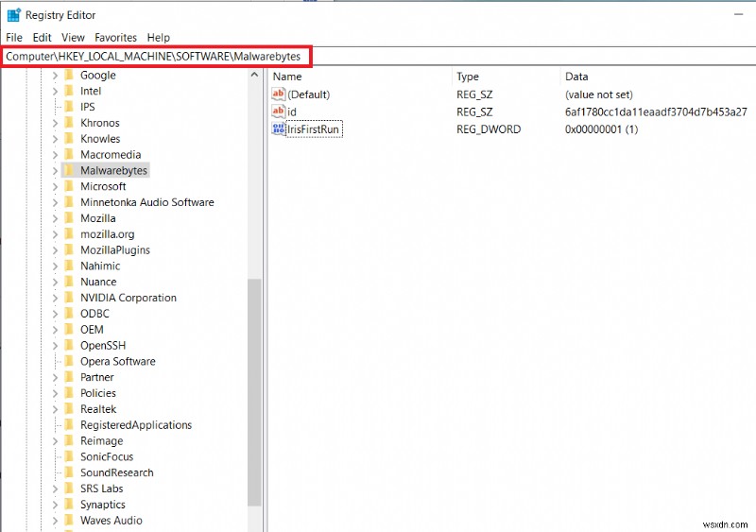Click the SRS Labs folder icon
This screenshot has width=756, height=532.
click(69, 489)
